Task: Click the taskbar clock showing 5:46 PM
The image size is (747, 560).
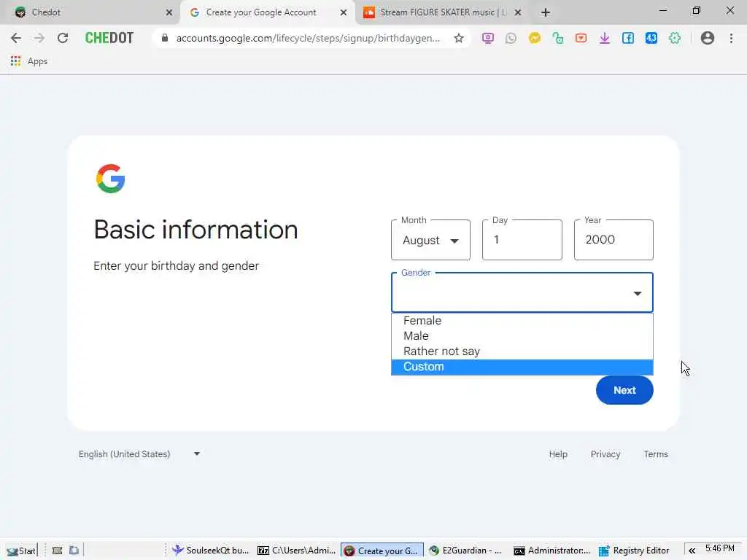Action: pyautogui.click(x=720, y=548)
